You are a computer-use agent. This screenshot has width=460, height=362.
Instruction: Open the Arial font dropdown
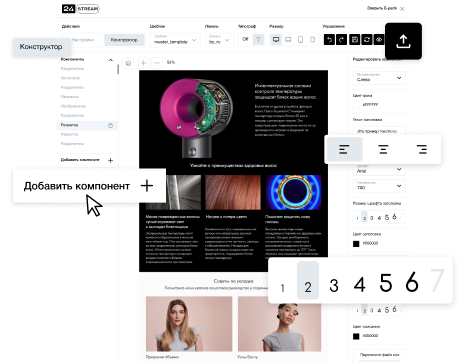(379, 169)
